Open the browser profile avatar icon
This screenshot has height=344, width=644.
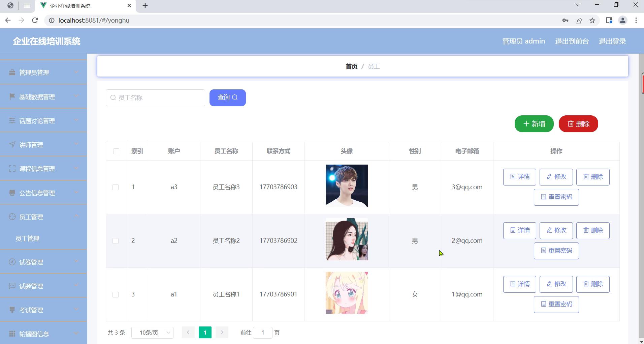click(x=623, y=21)
